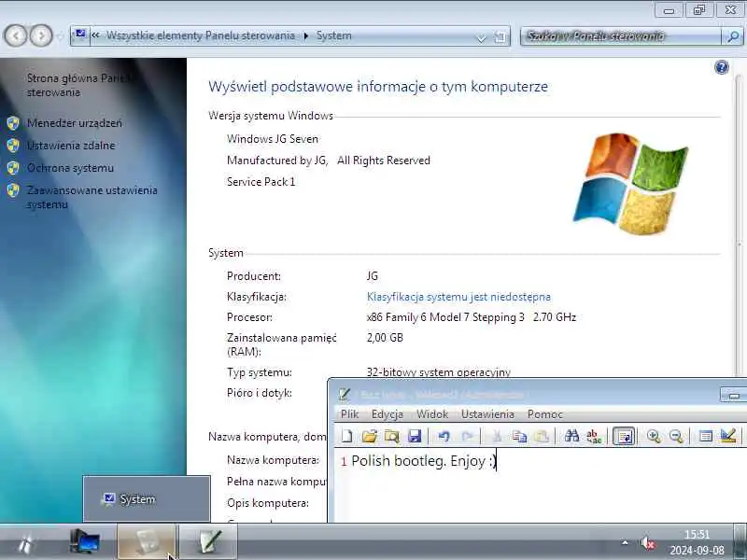Click the address bar refresh button

(500, 36)
